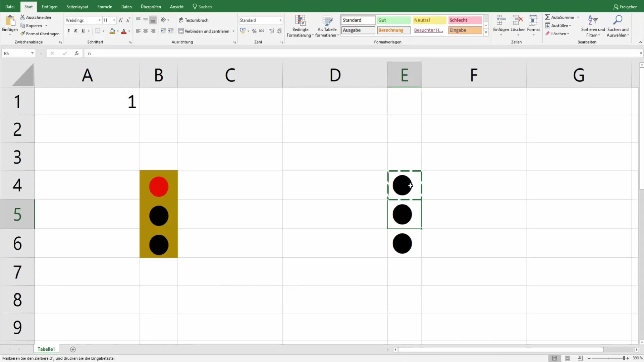
Task: Open font size dropdown
Action: click(114, 20)
